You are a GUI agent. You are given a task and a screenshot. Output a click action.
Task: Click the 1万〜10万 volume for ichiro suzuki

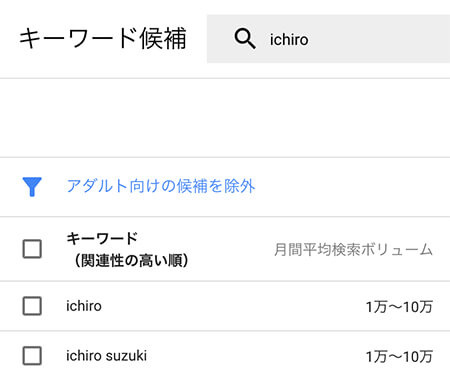[399, 357]
